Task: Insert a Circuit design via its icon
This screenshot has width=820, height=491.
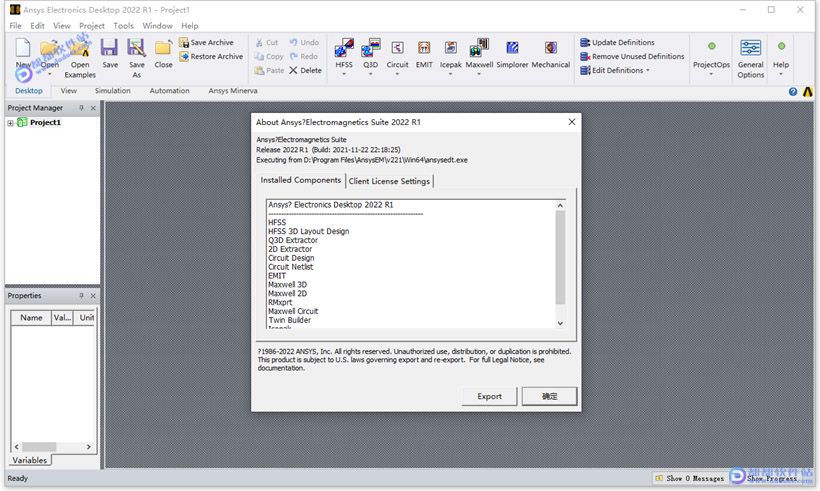Action: tap(397, 48)
